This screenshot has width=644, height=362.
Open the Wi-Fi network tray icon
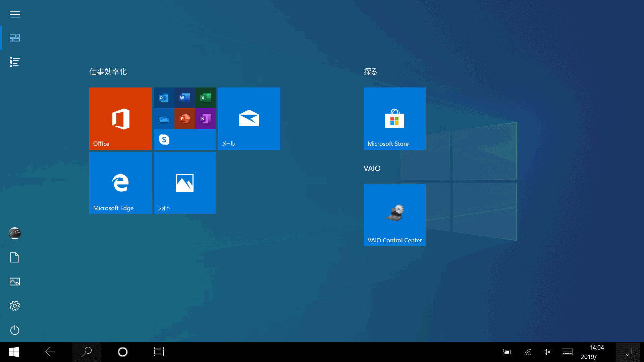(x=528, y=352)
